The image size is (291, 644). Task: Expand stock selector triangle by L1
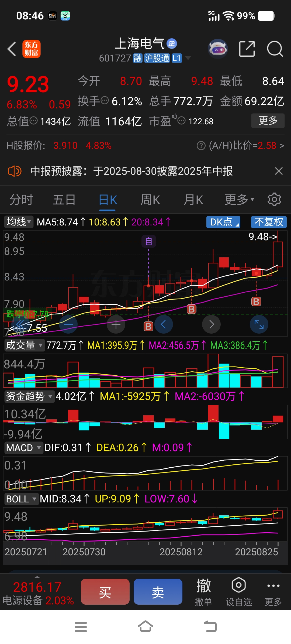coord(188,58)
